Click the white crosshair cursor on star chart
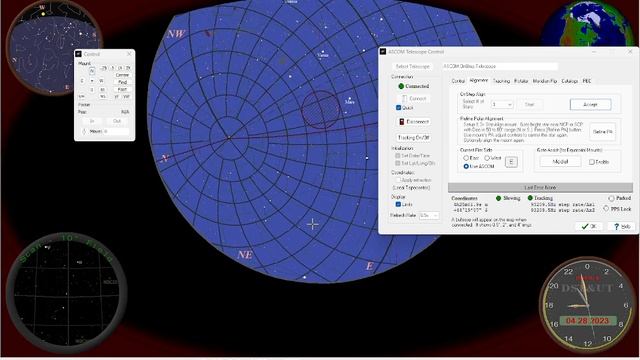 click(313, 224)
